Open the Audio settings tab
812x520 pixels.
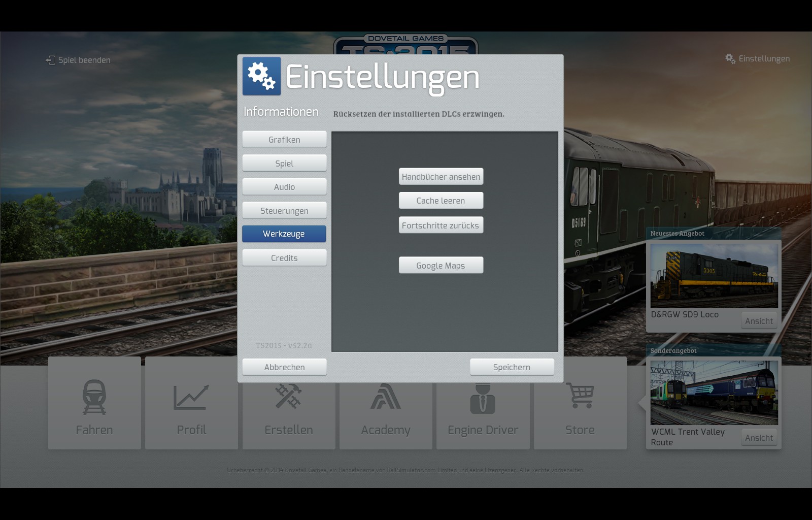(284, 187)
